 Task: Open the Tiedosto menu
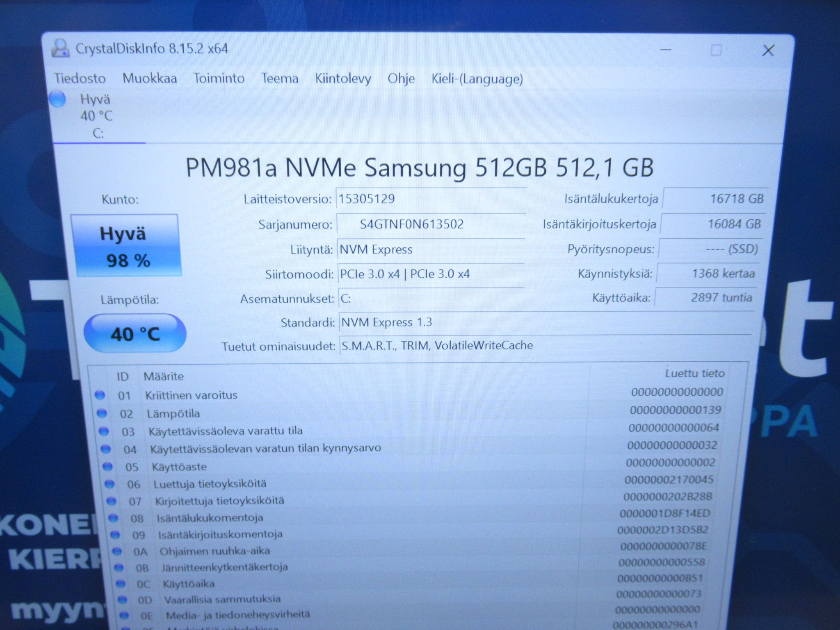80,78
